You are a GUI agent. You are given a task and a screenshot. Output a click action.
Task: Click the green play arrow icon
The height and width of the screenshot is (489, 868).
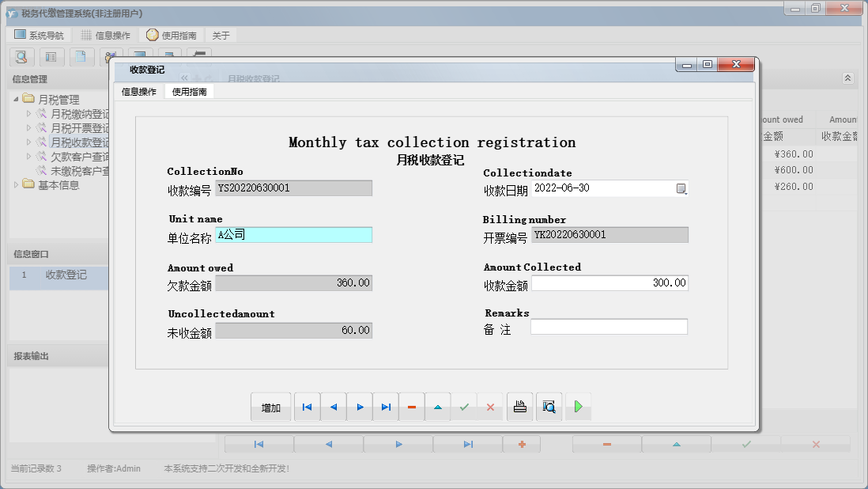point(578,407)
